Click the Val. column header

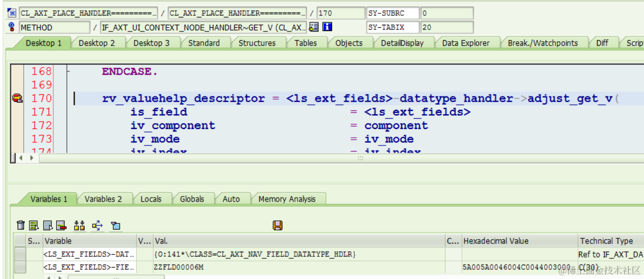[x=299, y=241]
